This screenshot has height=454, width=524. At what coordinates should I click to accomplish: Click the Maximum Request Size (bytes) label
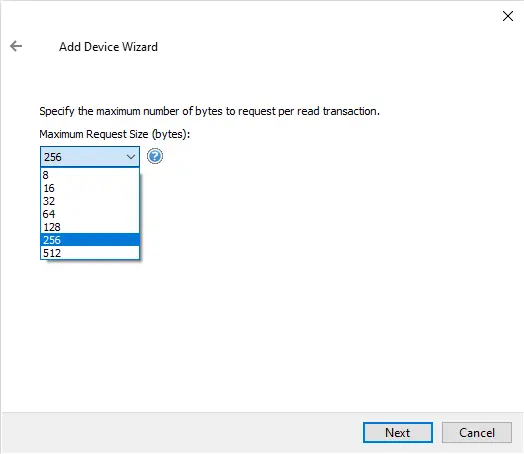click(115, 134)
